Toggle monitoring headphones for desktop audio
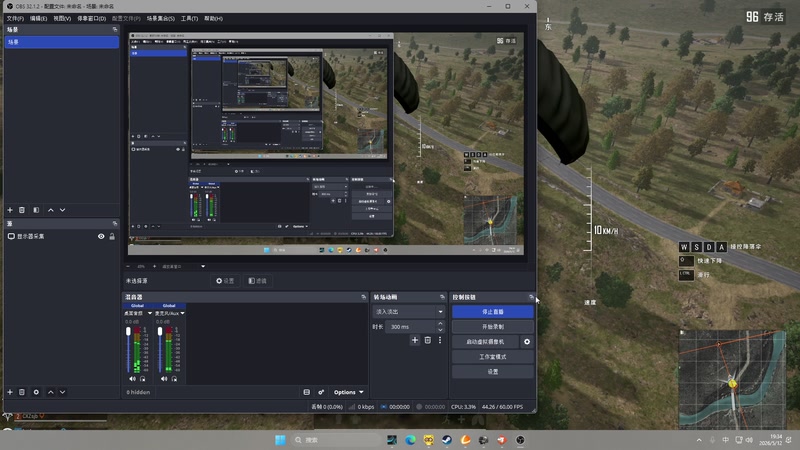800x450 pixels. click(x=143, y=379)
